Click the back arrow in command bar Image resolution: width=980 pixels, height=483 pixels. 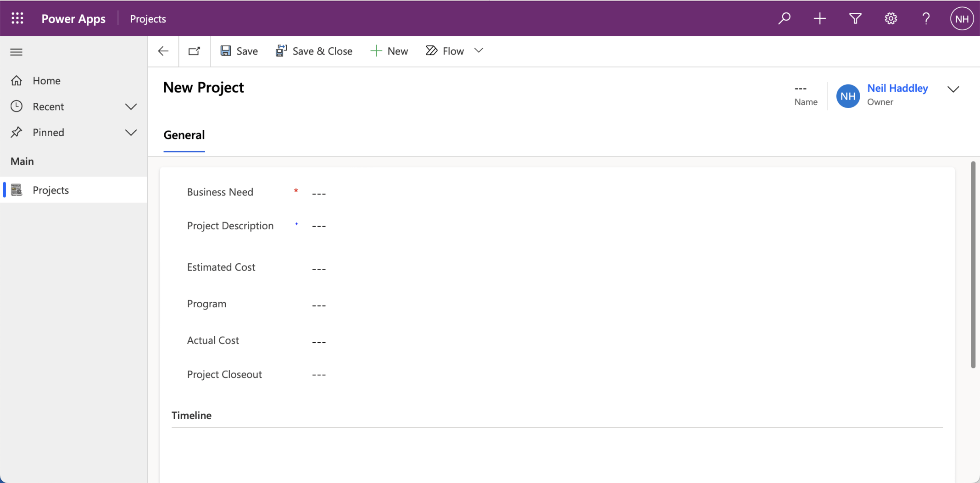pos(163,51)
